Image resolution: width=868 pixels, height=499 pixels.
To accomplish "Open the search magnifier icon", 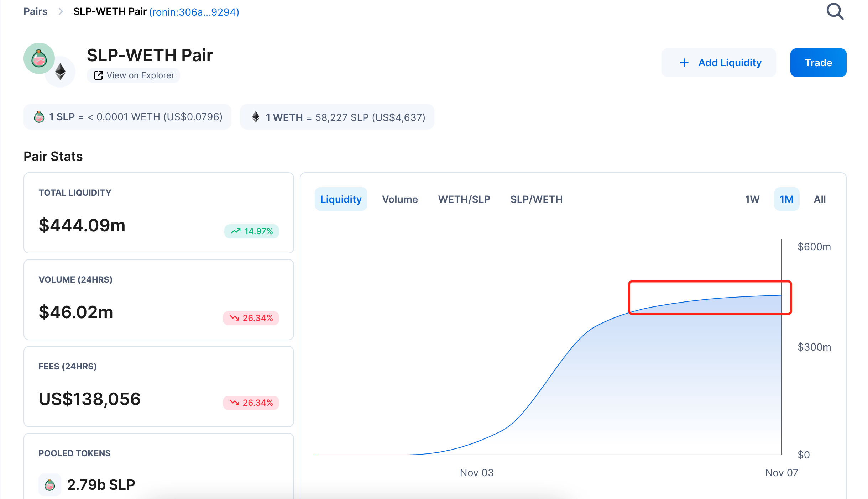I will [835, 11].
